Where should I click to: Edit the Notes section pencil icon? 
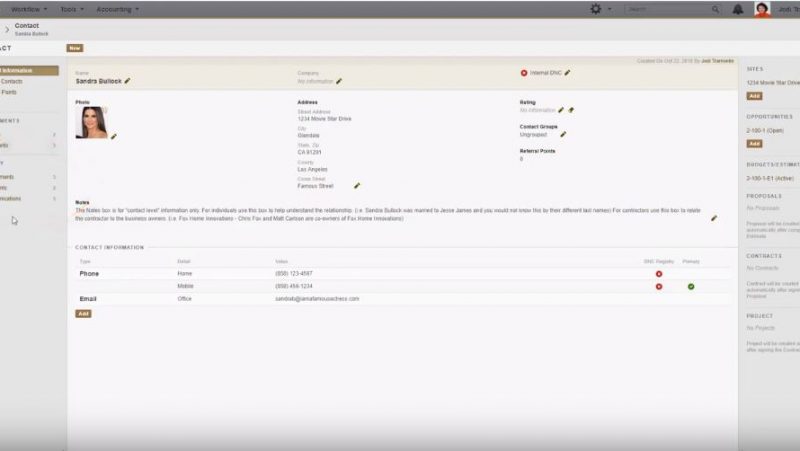coord(714,217)
